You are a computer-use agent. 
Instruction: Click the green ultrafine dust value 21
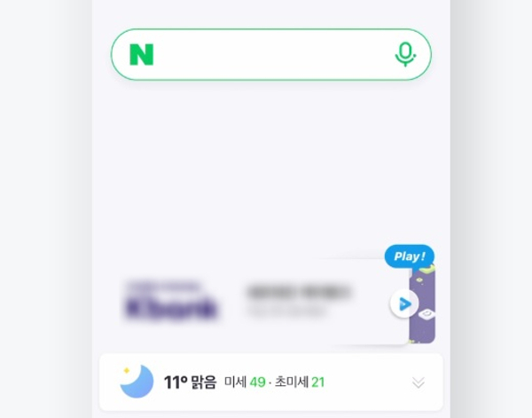318,383
